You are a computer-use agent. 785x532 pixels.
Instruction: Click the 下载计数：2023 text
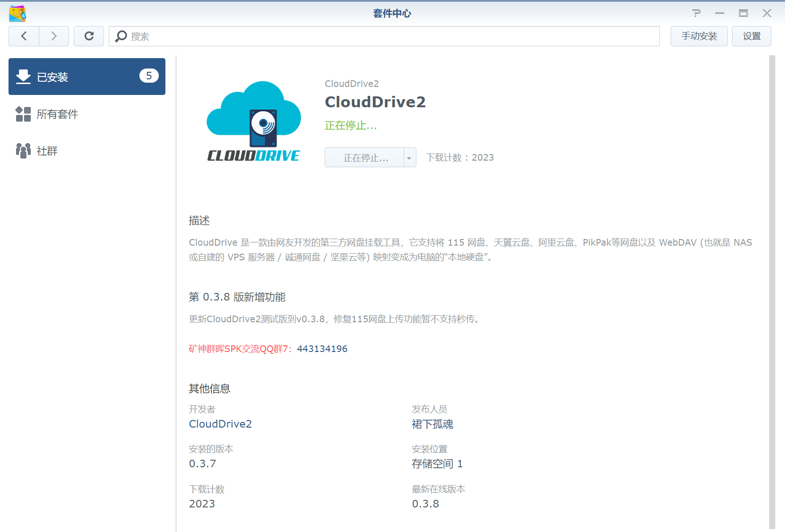(460, 157)
